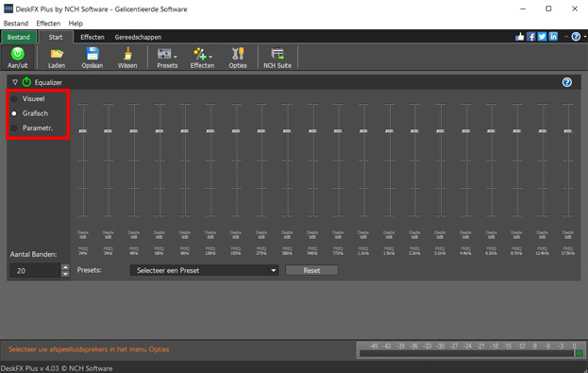The height and width of the screenshot is (373, 588).
Task: Click the Laden folder icon
Action: pos(57,54)
